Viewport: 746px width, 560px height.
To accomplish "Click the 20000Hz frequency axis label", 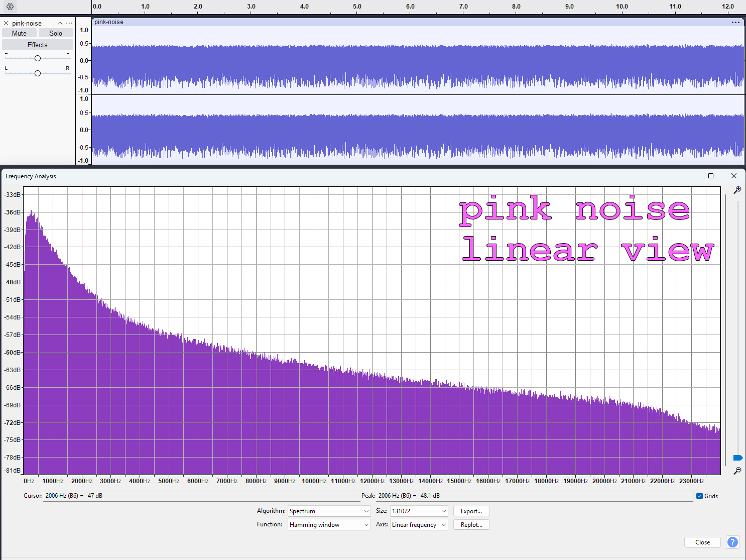I will click(604, 481).
